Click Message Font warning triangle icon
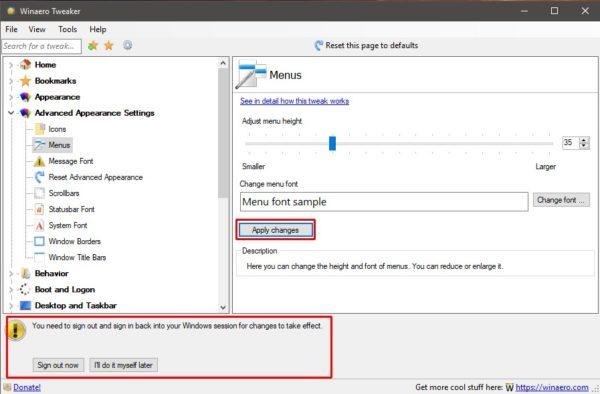The height and width of the screenshot is (394, 600). [39, 161]
